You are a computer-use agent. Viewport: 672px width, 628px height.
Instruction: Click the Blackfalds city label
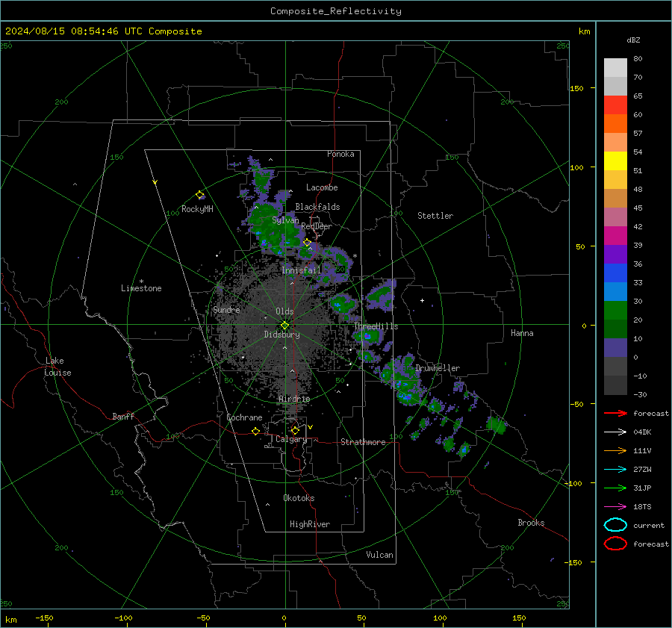(317, 207)
